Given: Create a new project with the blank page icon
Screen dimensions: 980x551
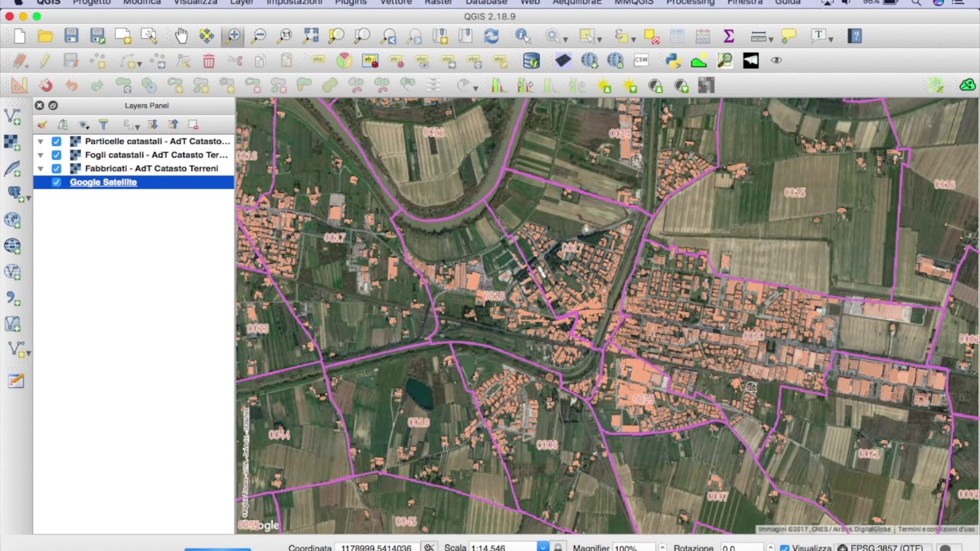Looking at the screenshot, I should tap(20, 36).
